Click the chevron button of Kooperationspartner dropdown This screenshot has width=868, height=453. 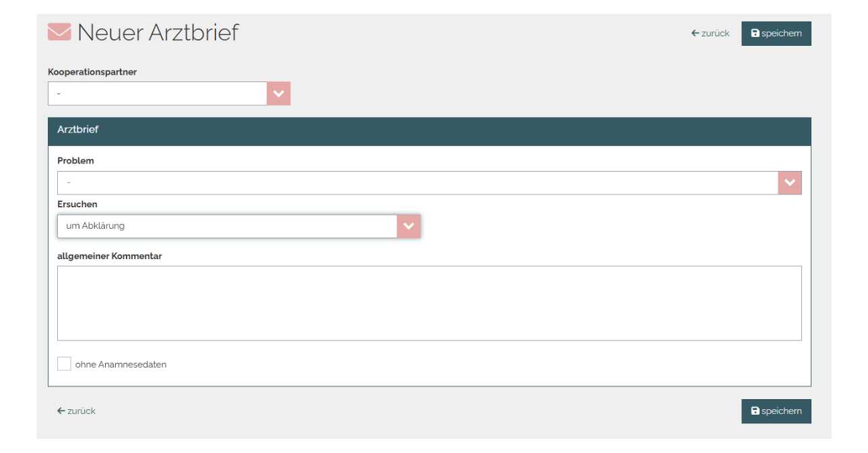[x=278, y=94]
